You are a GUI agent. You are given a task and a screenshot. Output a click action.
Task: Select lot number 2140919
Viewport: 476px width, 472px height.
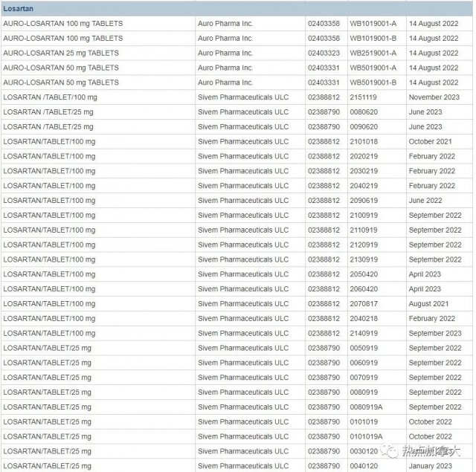(x=364, y=333)
